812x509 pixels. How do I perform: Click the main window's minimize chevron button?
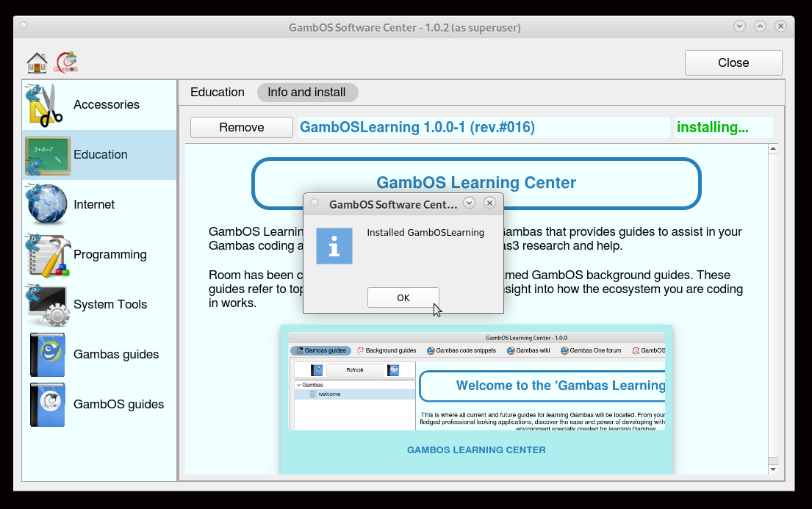click(739, 26)
